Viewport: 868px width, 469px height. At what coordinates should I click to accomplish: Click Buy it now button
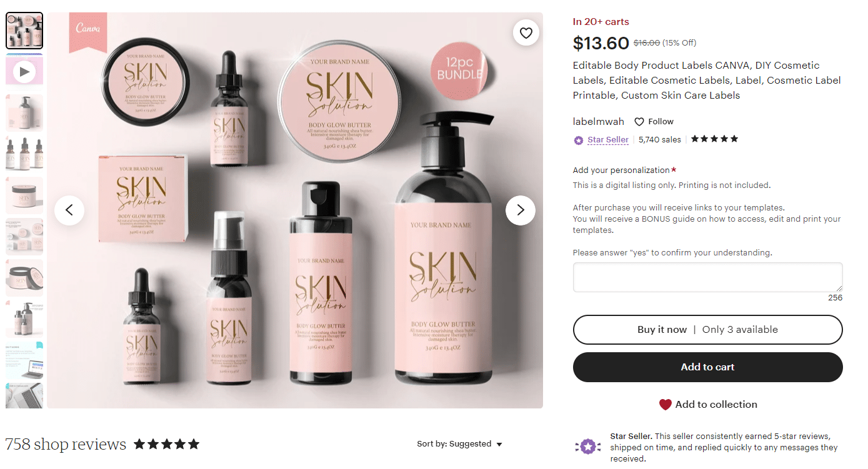[708, 330]
